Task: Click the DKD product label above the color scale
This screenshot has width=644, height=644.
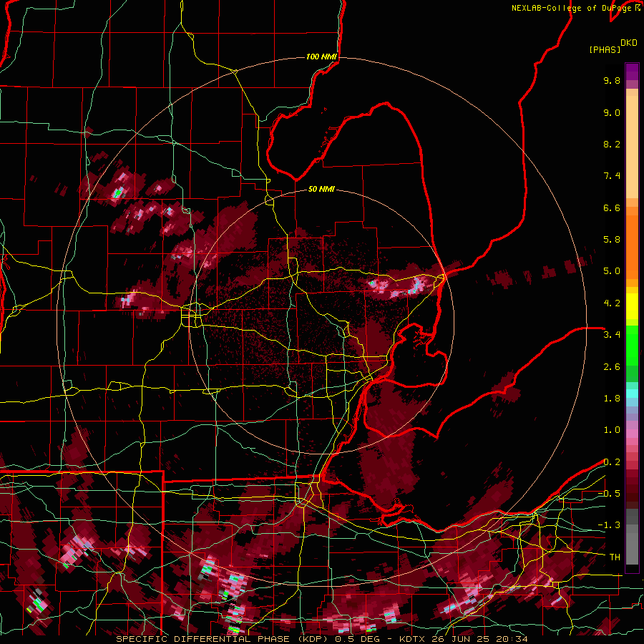Action: (x=629, y=43)
